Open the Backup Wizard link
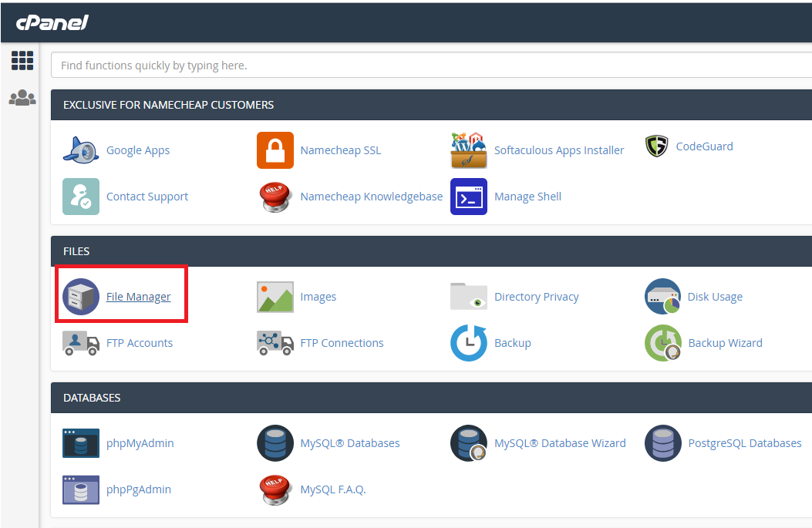Viewport: 812px width, 528px height. click(x=725, y=343)
